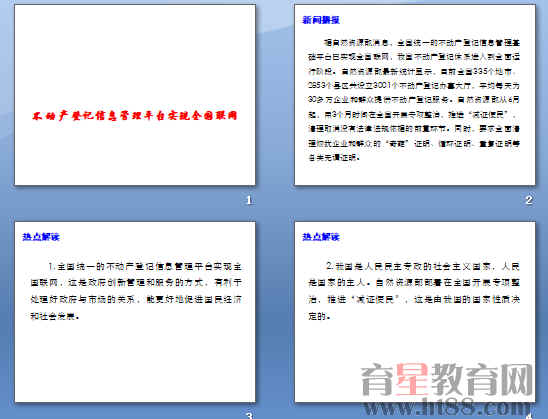
Task: Click slide number 2 label
Action: point(529,200)
